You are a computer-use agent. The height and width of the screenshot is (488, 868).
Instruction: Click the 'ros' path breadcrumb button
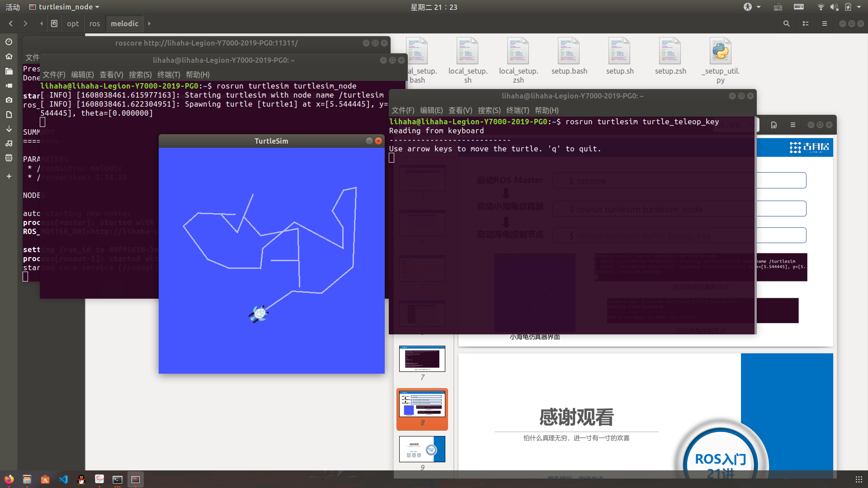tap(94, 23)
